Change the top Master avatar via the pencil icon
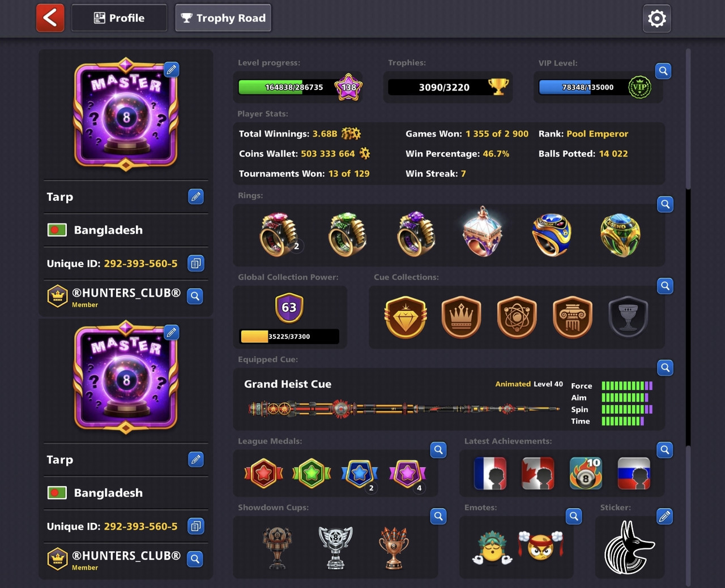Screen dimensions: 725x588 point(172,70)
